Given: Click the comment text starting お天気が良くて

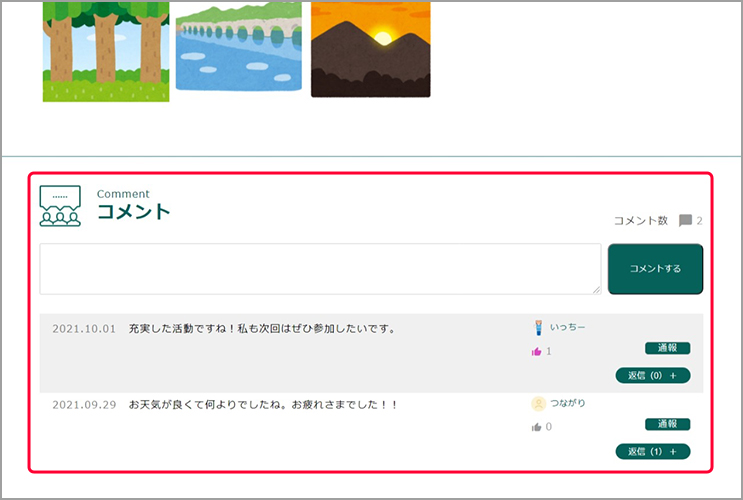Looking at the screenshot, I should [264, 405].
